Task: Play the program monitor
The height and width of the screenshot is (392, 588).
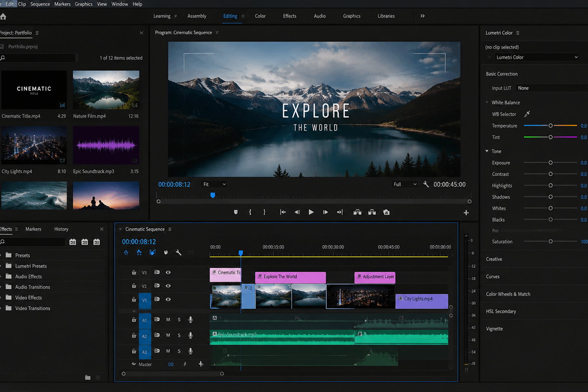Action: click(x=311, y=212)
